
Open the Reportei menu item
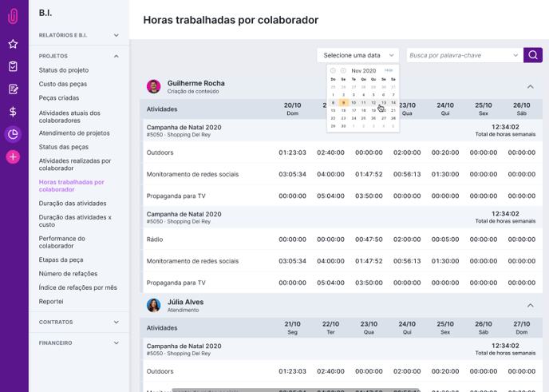point(51,301)
